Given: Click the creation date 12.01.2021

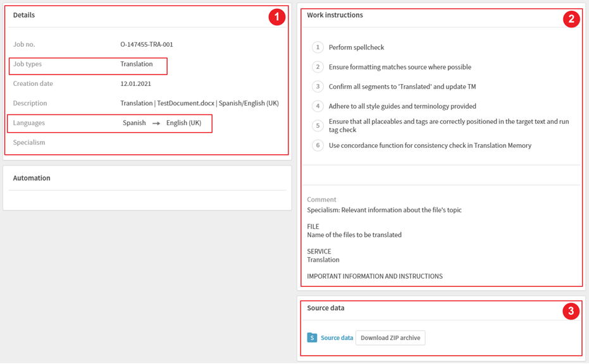Looking at the screenshot, I should 135,83.
